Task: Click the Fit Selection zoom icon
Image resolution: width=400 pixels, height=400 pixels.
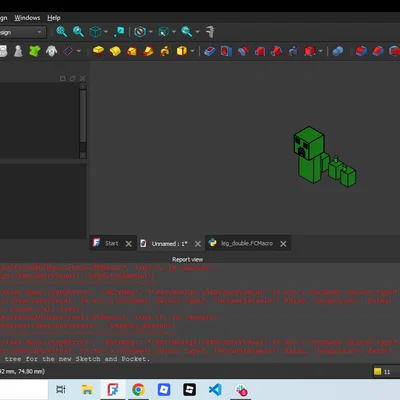Action: pyautogui.click(x=78, y=32)
